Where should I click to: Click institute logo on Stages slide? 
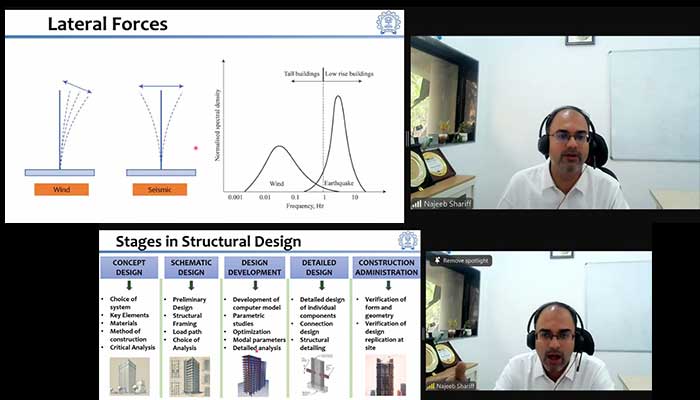(407, 242)
